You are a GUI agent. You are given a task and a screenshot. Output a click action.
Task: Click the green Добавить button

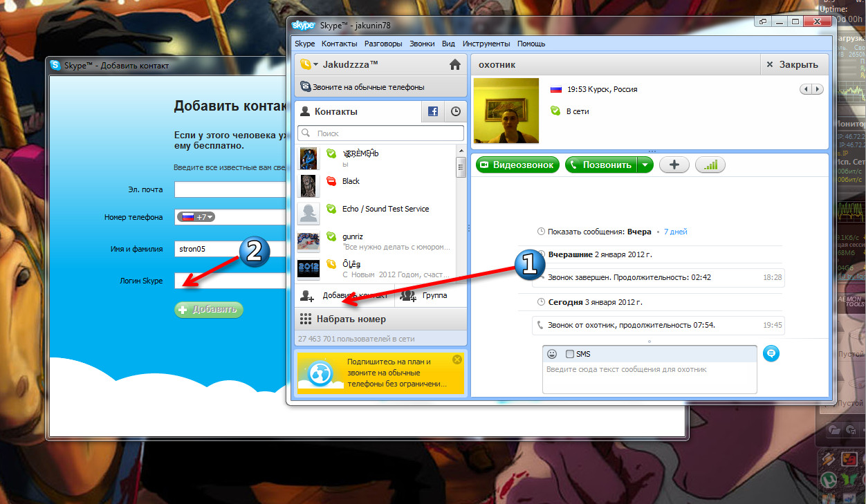[x=210, y=310]
